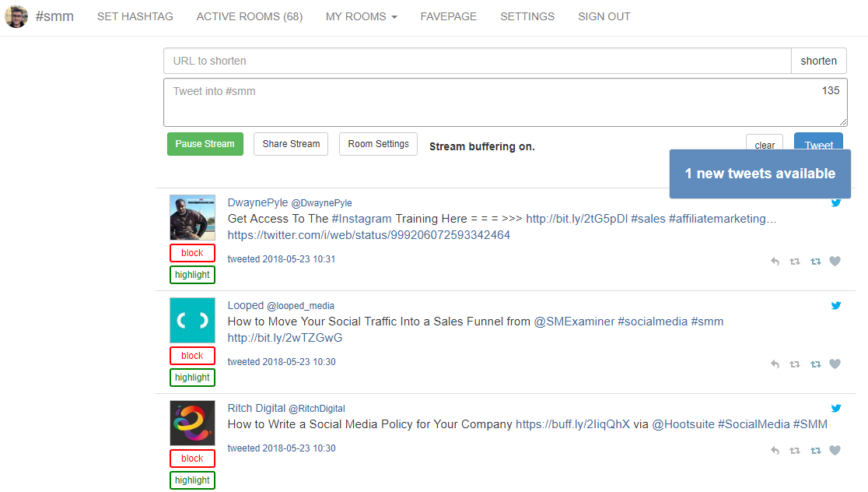Reply to the Ritch Digital tweet
This screenshot has width=868, height=492.
click(x=775, y=451)
